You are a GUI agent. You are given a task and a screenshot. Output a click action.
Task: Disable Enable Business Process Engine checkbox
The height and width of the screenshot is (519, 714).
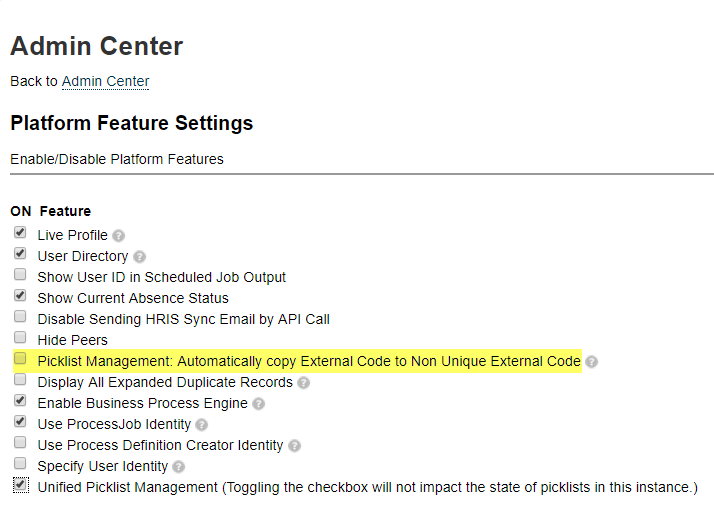pos(20,400)
